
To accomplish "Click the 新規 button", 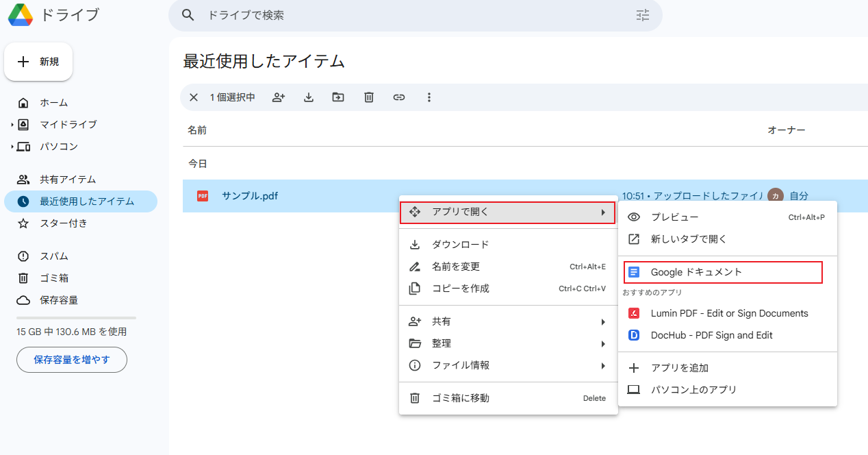I will [38, 62].
